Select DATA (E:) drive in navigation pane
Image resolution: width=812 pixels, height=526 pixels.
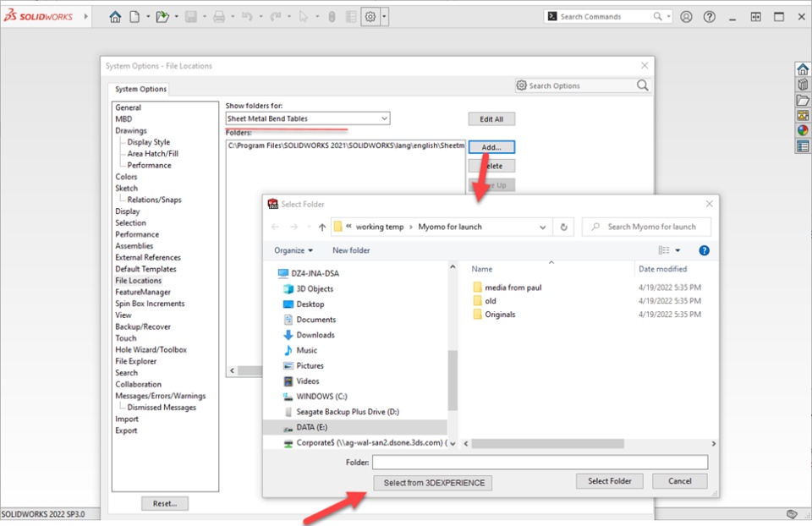click(x=355, y=427)
